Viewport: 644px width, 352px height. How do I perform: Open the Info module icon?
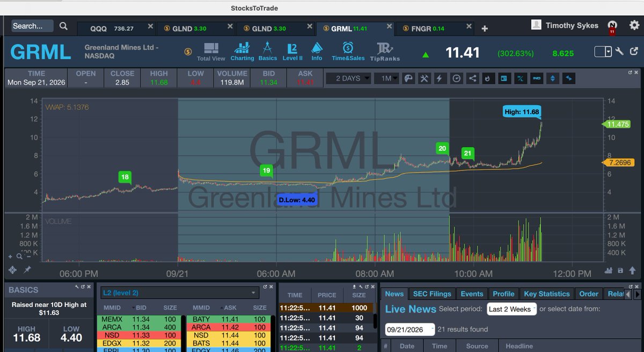coord(317,52)
